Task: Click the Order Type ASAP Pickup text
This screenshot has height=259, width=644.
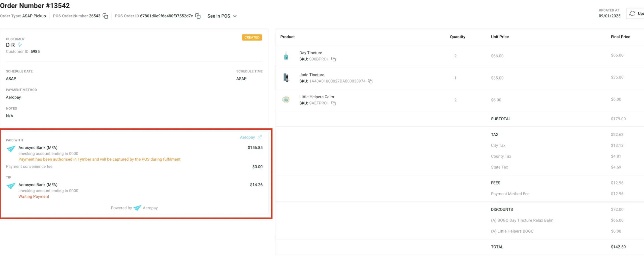Action: (x=23, y=16)
